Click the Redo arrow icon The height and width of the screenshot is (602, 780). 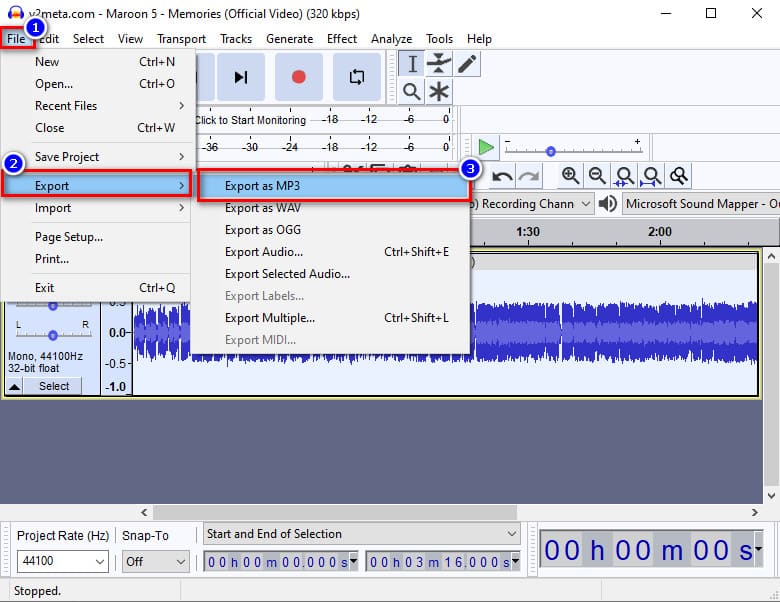click(529, 176)
